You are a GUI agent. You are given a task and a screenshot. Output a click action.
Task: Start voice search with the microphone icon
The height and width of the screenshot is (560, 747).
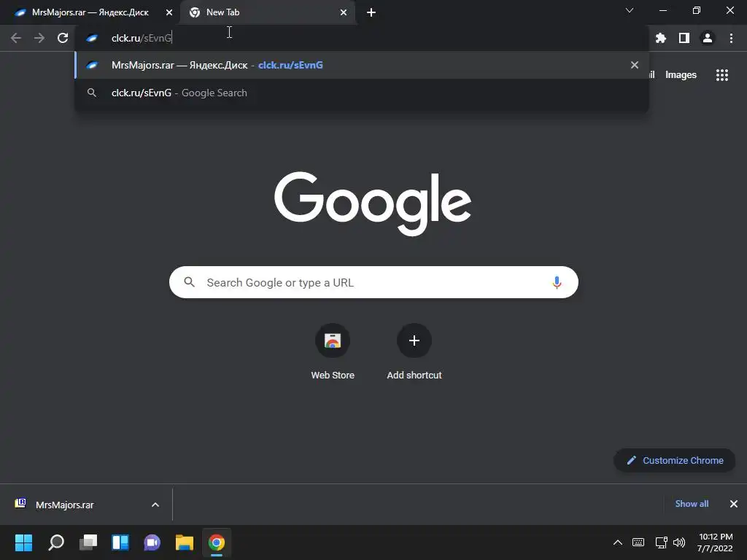click(x=557, y=282)
